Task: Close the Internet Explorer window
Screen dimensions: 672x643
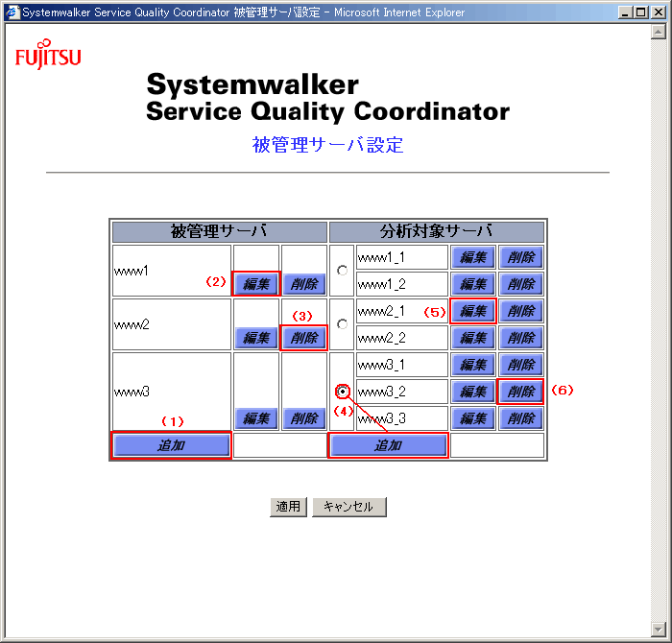Action: coord(658,12)
